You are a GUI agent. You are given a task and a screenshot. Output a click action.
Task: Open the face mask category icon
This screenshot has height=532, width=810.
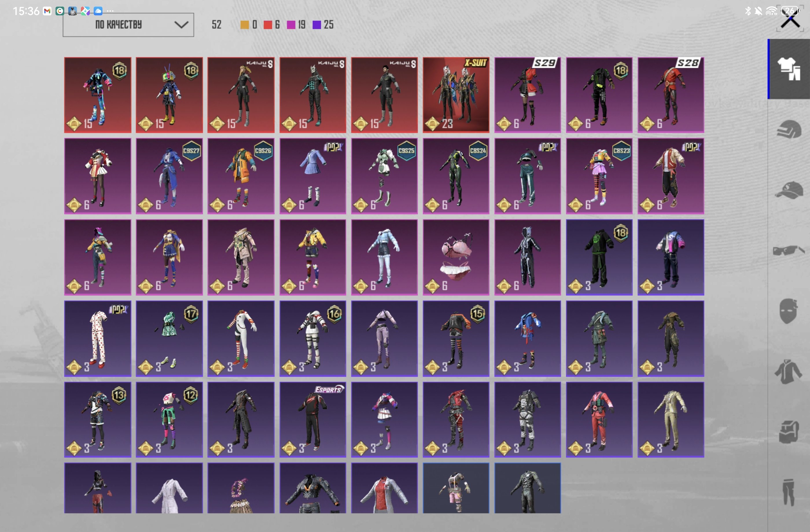point(788,311)
